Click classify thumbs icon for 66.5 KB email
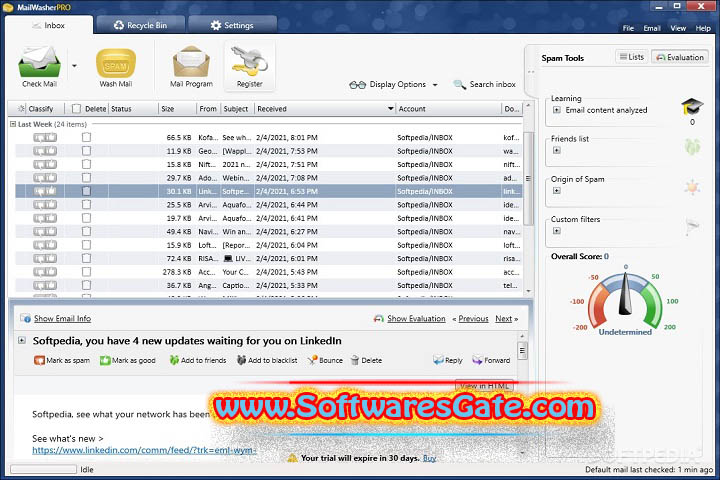This screenshot has height=480, width=720. [45, 137]
